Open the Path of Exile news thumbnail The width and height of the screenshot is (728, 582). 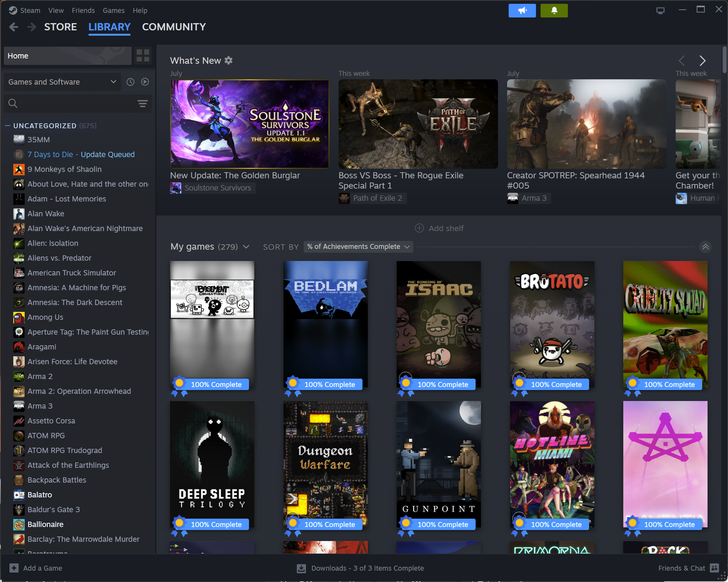[418, 124]
